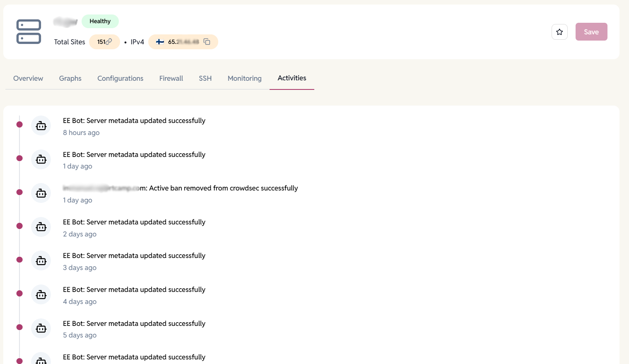Go to the Overview tab
Image resolution: width=629 pixels, height=364 pixels.
point(28,78)
